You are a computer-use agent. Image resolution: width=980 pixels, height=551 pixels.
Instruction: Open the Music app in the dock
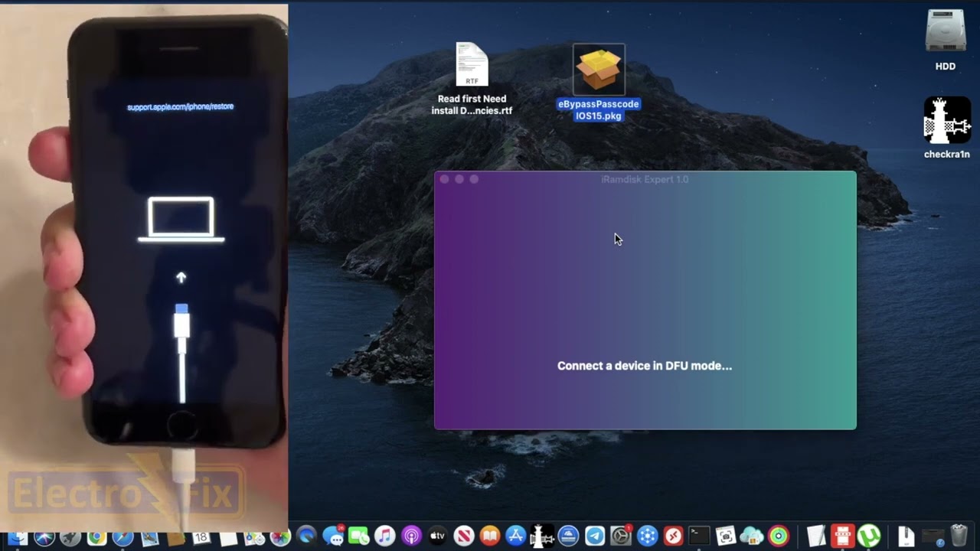coord(384,536)
